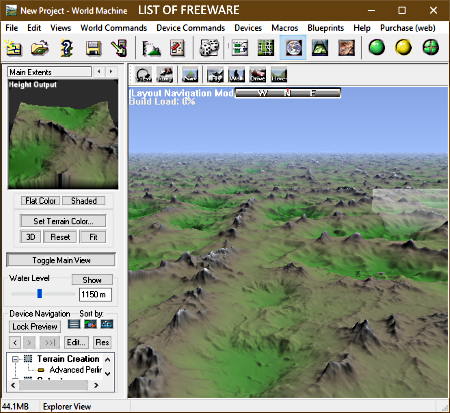Click the Show water level button

coord(92,280)
